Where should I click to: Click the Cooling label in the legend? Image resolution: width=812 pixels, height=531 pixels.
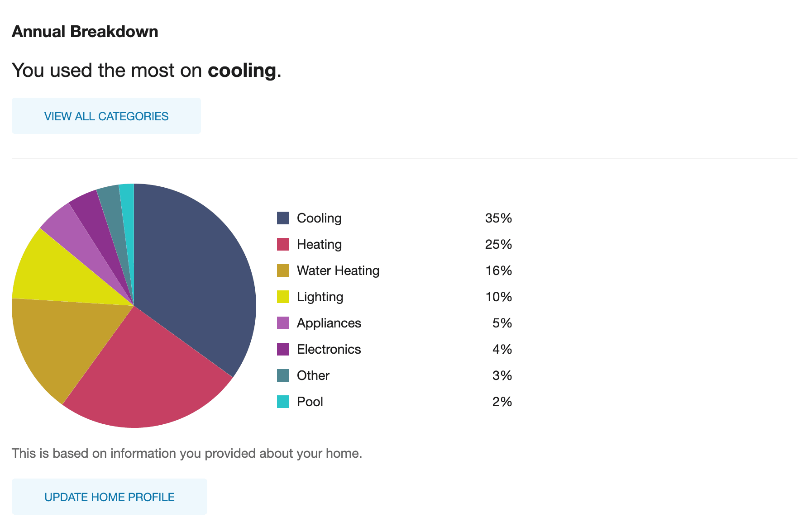tap(319, 218)
